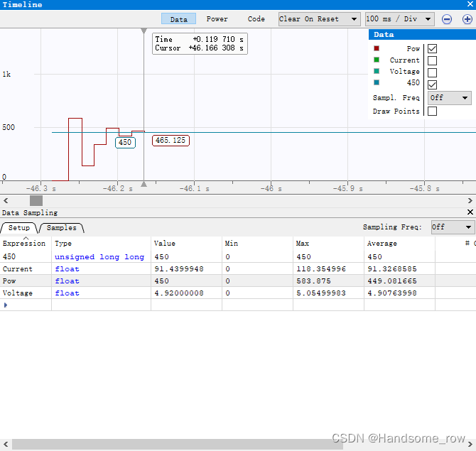476x451 pixels.
Task: Click timeline scroll right arrow
Action: pos(470,200)
